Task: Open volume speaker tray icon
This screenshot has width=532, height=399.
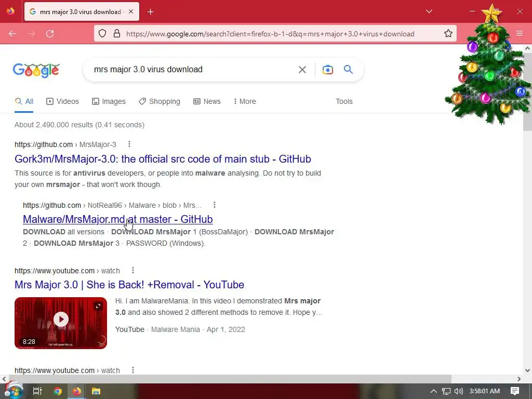Action: coord(458,391)
